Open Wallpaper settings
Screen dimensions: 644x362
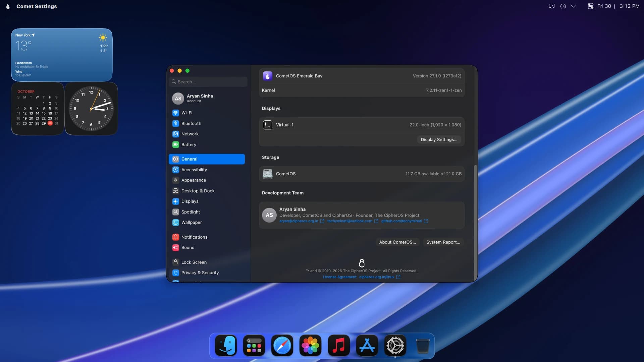(207, 223)
